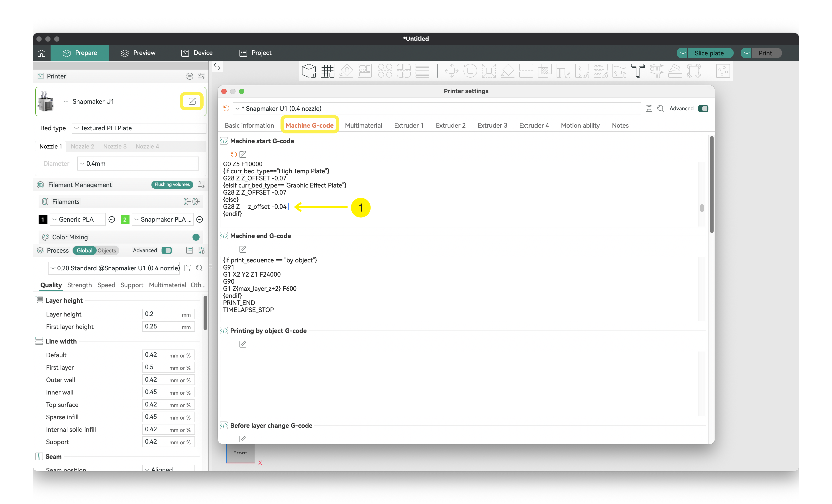Click the Printer settings vertical scrollbar
The height and width of the screenshot is (504, 832).
coord(711,184)
